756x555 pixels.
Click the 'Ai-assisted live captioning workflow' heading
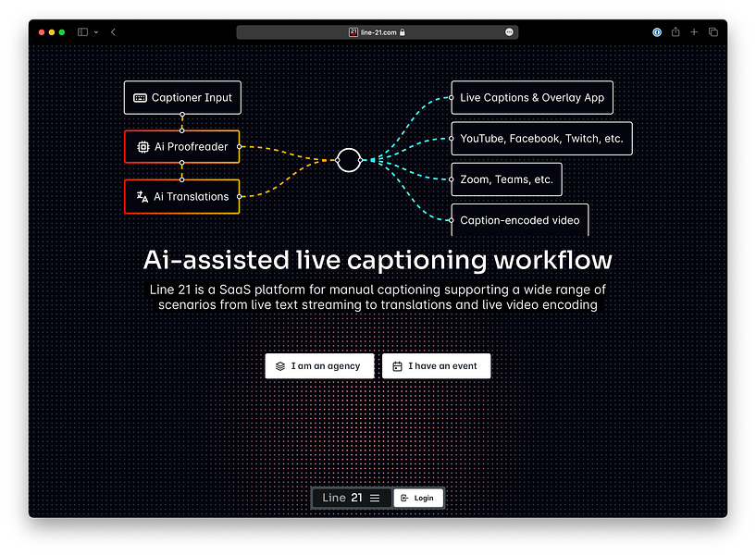click(x=378, y=260)
